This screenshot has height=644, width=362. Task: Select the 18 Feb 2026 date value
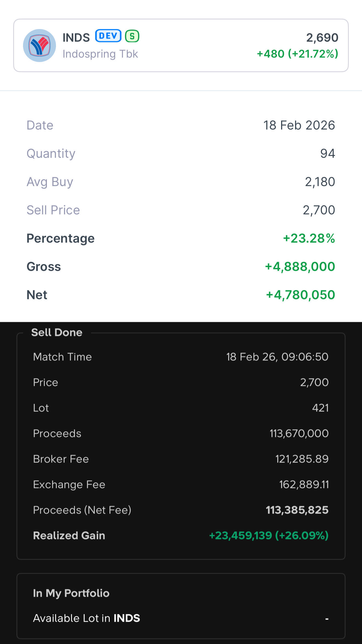coord(299,125)
